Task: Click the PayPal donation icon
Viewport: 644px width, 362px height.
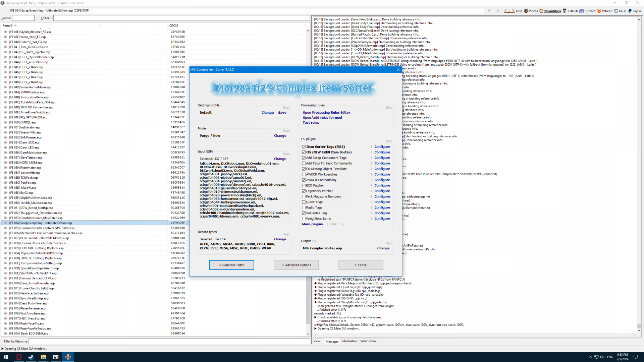Action: (630, 11)
